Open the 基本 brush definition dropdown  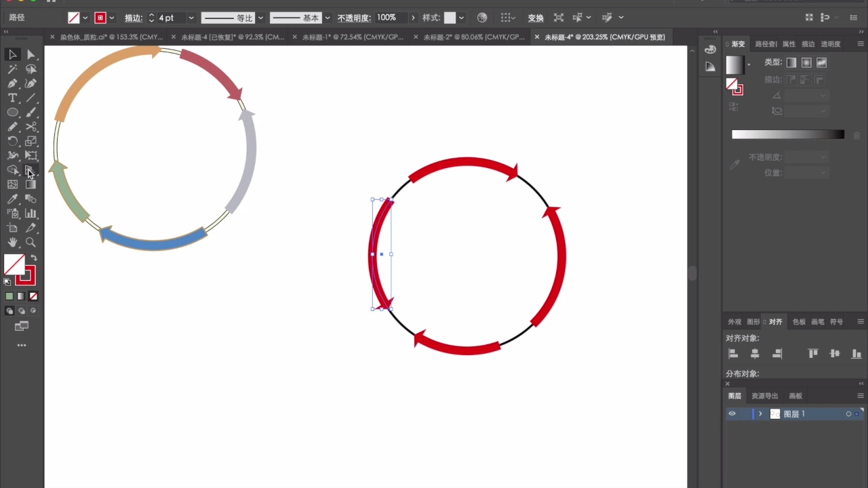pyautogui.click(x=328, y=18)
